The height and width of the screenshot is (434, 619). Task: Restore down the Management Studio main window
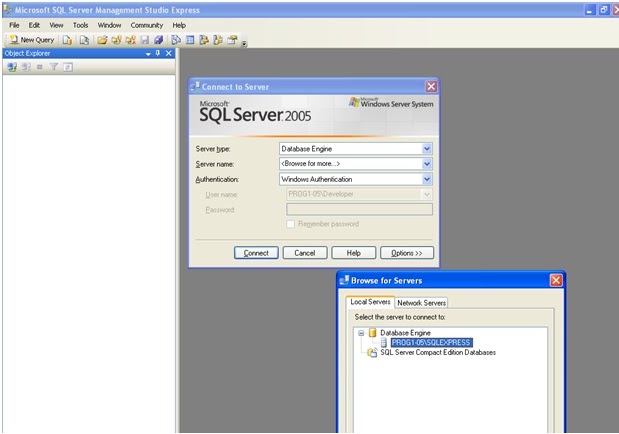(x=604, y=10)
